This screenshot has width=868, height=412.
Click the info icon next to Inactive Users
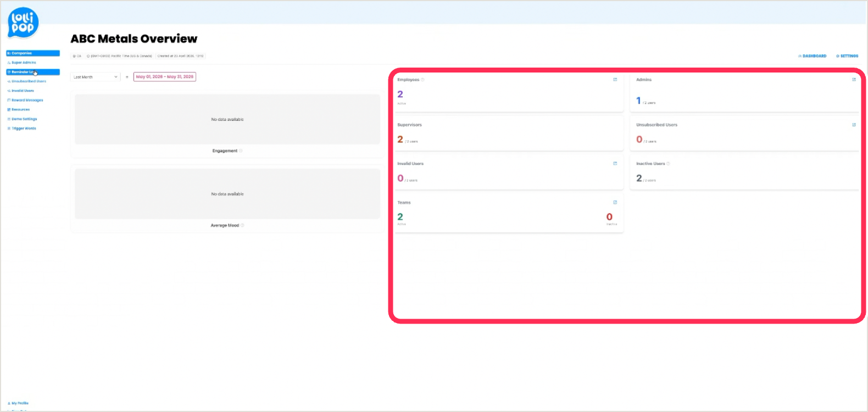[x=668, y=164]
